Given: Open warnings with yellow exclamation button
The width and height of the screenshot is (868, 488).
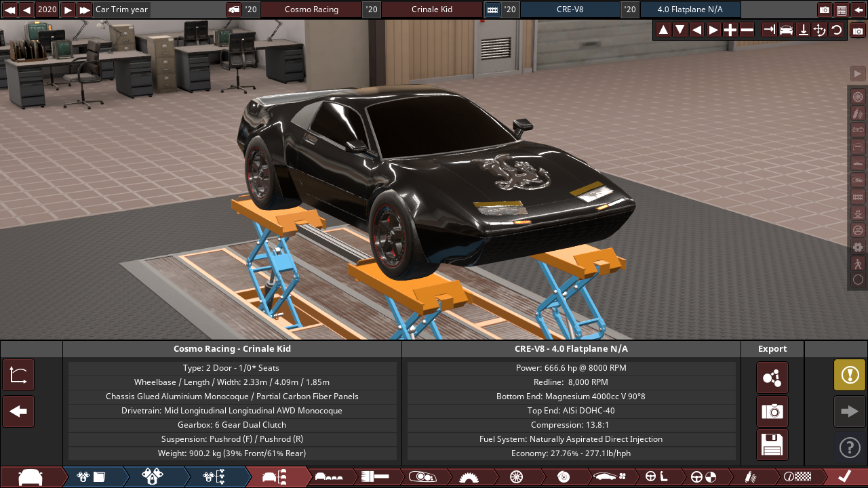Looking at the screenshot, I should click(850, 375).
